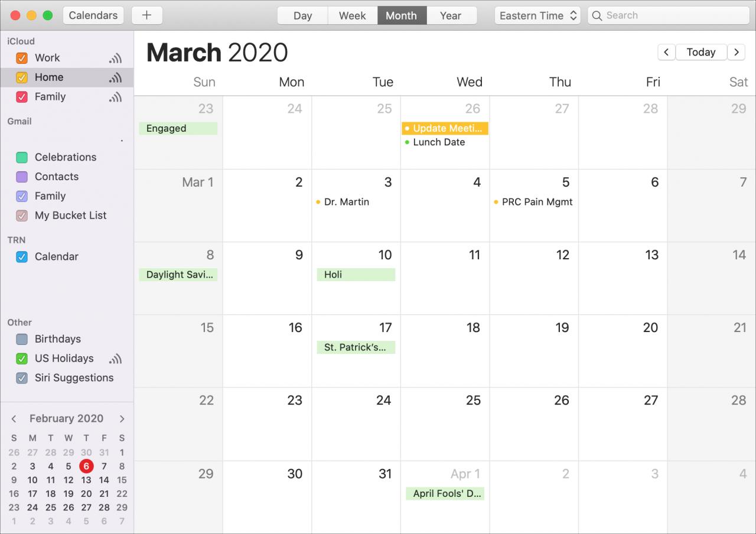Click the sharing icon next to iCloud Family

pyautogui.click(x=115, y=97)
